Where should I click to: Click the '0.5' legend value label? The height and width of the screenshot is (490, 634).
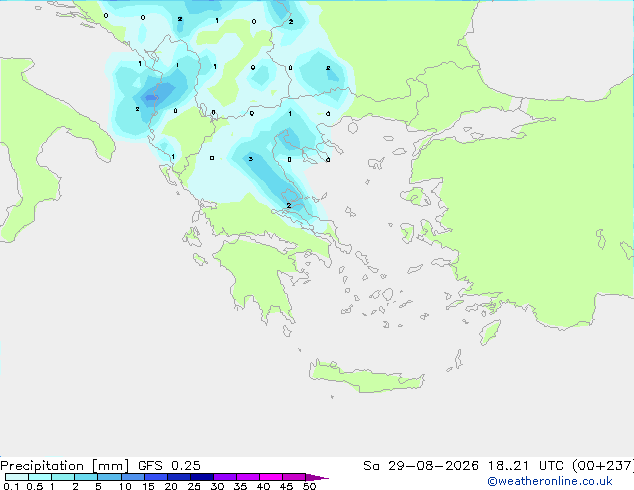35,486
